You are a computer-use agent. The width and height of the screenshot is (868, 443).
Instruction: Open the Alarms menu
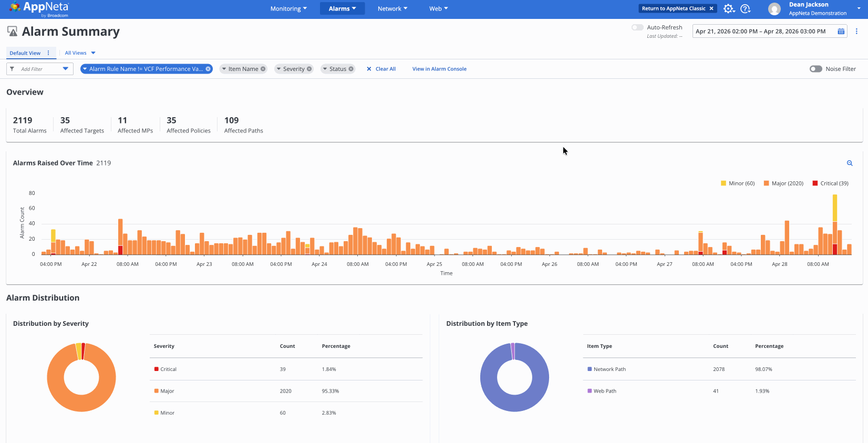tap(342, 8)
